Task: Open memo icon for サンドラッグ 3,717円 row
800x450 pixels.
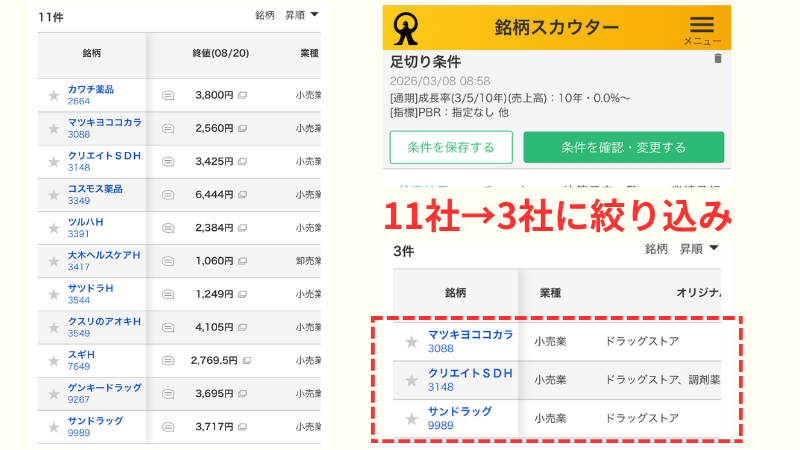Action: [168, 427]
